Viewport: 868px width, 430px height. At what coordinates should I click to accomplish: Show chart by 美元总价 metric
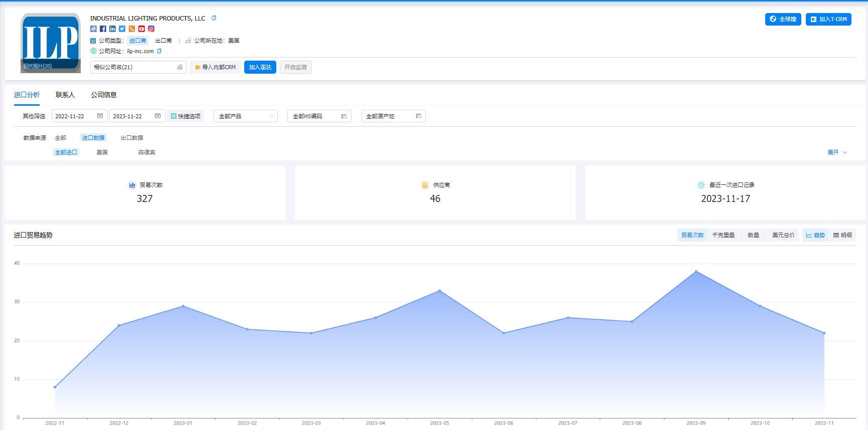pos(783,235)
